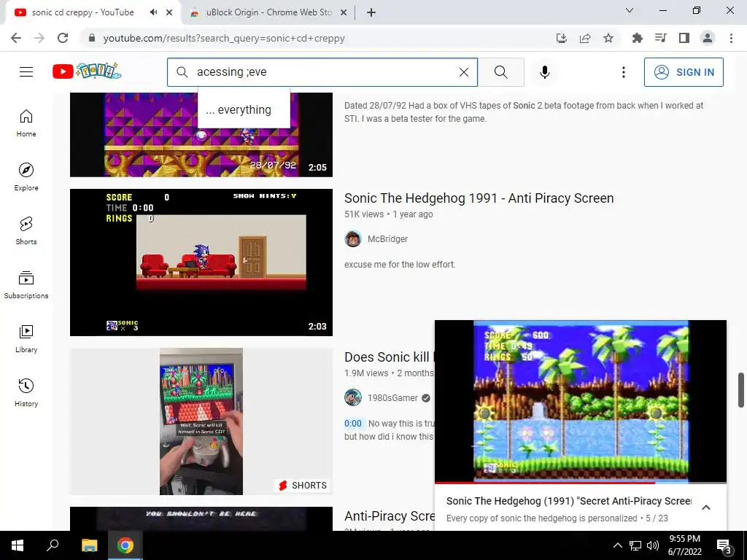
Task: Click the address bar URL
Action: (x=224, y=39)
